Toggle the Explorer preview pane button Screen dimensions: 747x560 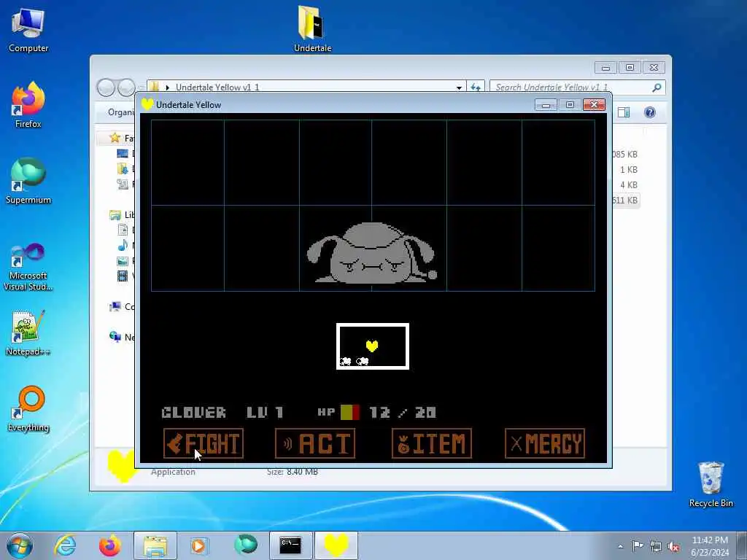(624, 112)
